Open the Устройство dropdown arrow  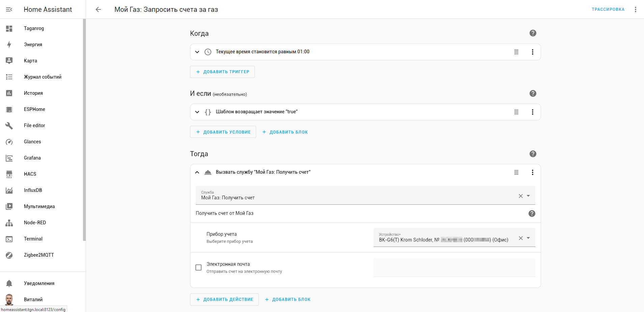point(528,238)
